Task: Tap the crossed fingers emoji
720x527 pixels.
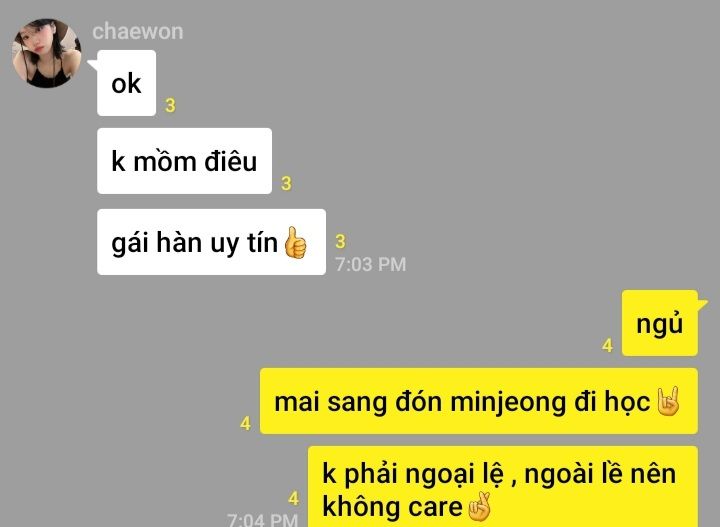Action: 479,507
